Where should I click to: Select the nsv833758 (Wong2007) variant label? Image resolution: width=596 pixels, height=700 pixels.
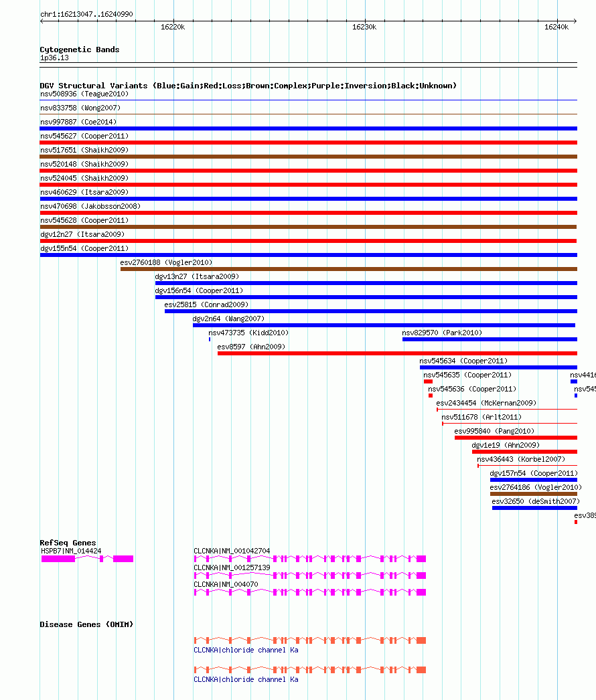pyautogui.click(x=80, y=108)
